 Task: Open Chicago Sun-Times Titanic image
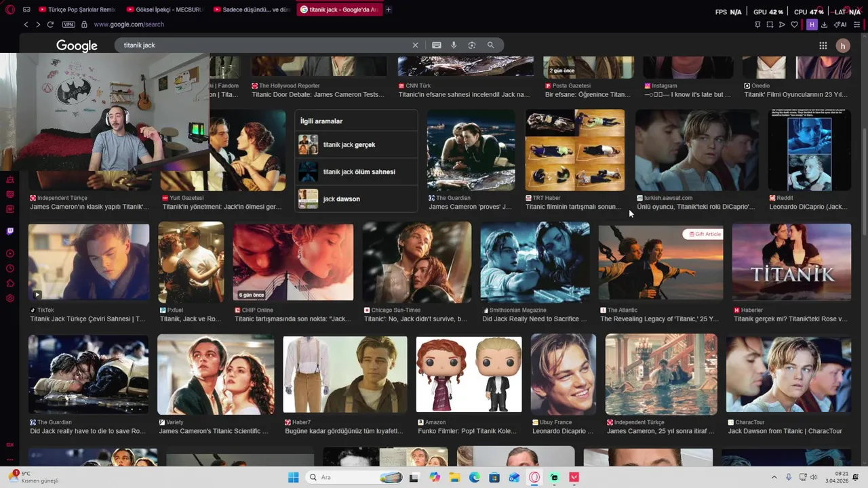pos(416,262)
